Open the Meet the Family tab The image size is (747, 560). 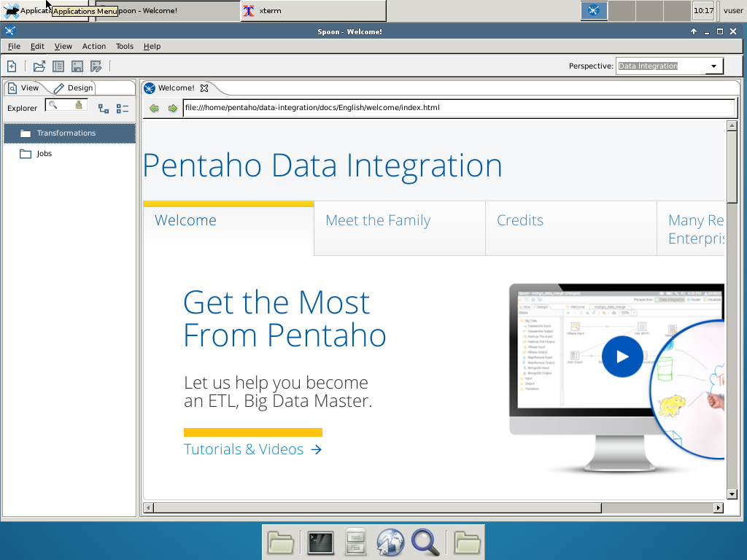point(400,228)
